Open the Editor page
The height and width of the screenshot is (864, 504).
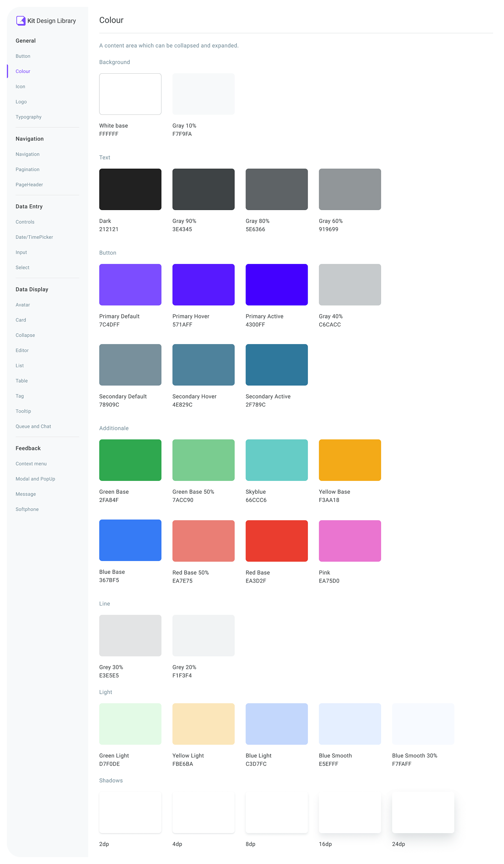click(22, 351)
